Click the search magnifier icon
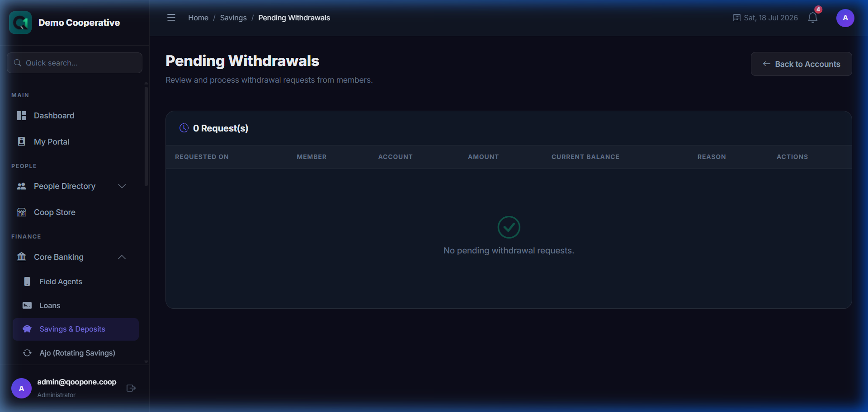This screenshot has height=412, width=868. pos(18,63)
